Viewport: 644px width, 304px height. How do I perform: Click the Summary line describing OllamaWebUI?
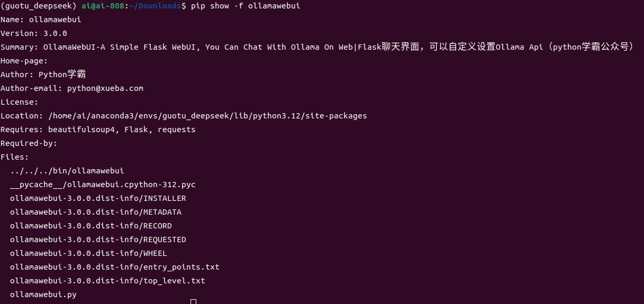tap(317, 47)
